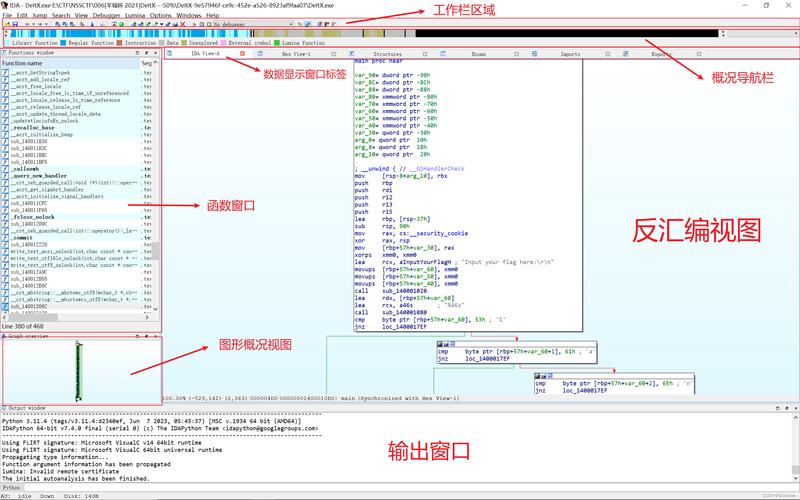Switch to the Hex View-1 tab

(x=296, y=54)
